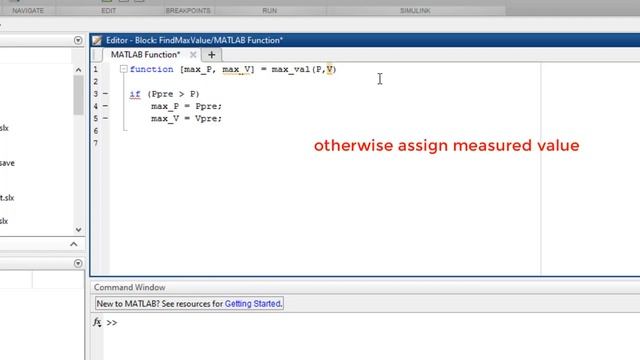The width and height of the screenshot is (640, 360).
Task: Click the Command Window title bar
Action: 365,287
